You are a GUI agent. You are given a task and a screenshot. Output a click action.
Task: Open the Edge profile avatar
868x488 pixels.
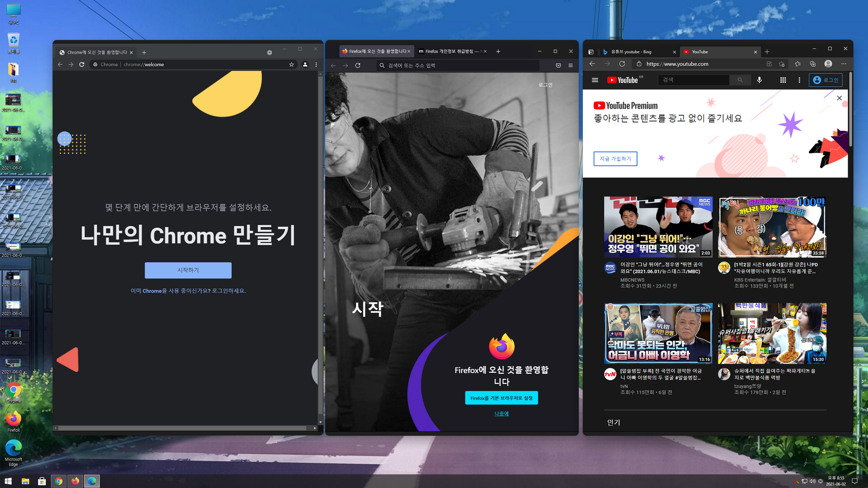coord(828,64)
